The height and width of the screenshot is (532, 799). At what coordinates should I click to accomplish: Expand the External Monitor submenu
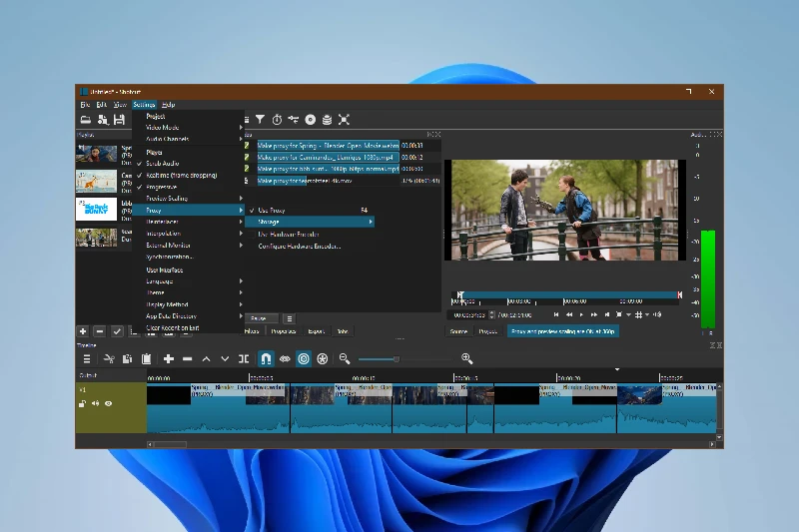click(x=188, y=246)
